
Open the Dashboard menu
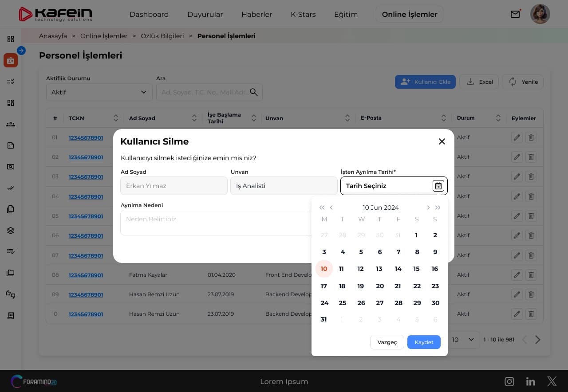149,14
